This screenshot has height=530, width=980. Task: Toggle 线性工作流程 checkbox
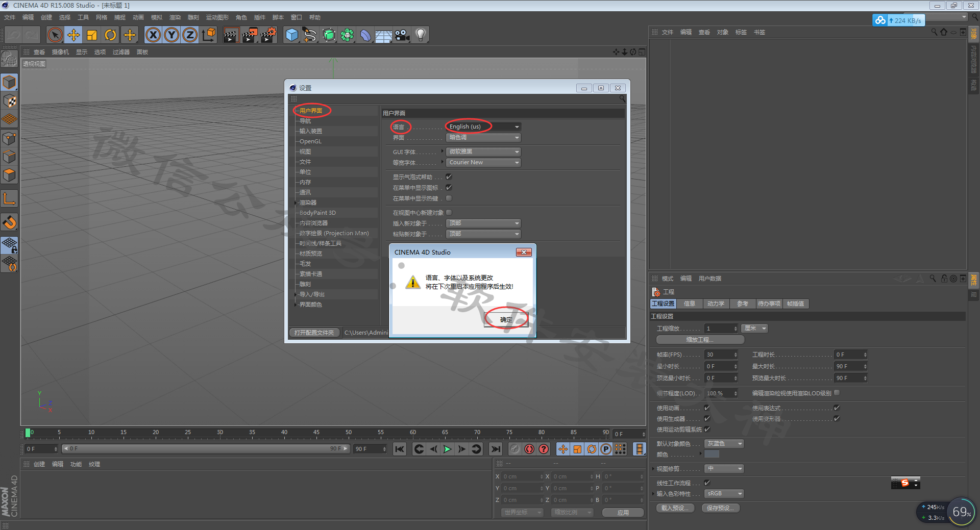click(707, 483)
